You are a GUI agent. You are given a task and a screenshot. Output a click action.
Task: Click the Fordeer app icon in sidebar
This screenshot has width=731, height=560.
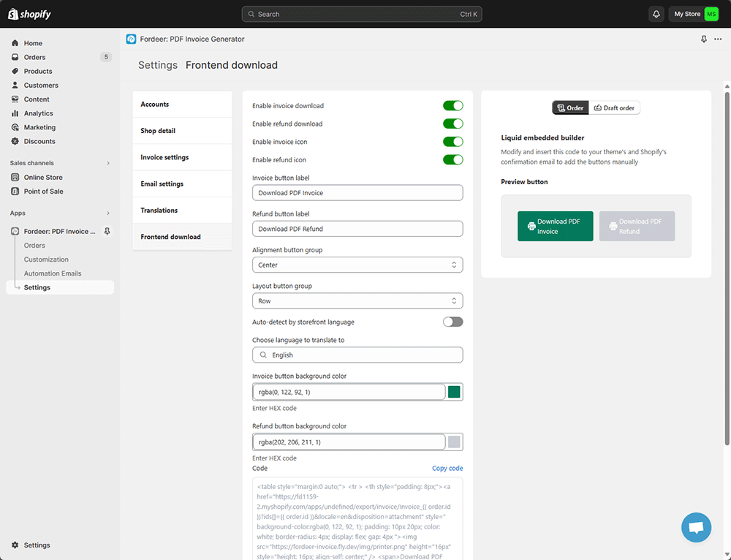coord(15,231)
